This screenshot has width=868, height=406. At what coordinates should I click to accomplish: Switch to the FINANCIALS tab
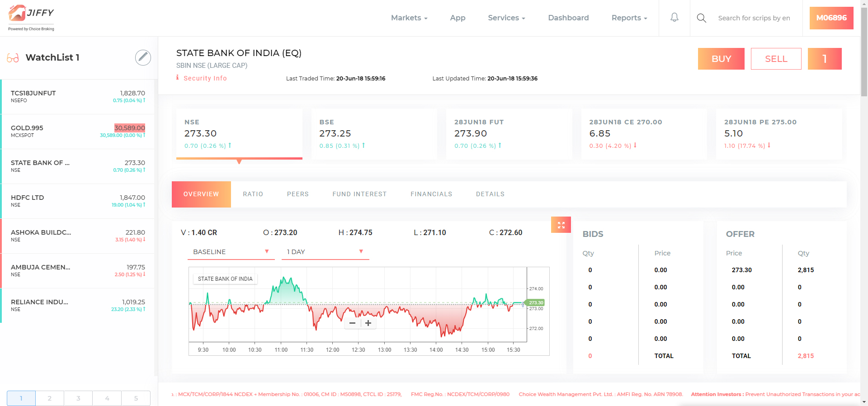click(x=431, y=194)
